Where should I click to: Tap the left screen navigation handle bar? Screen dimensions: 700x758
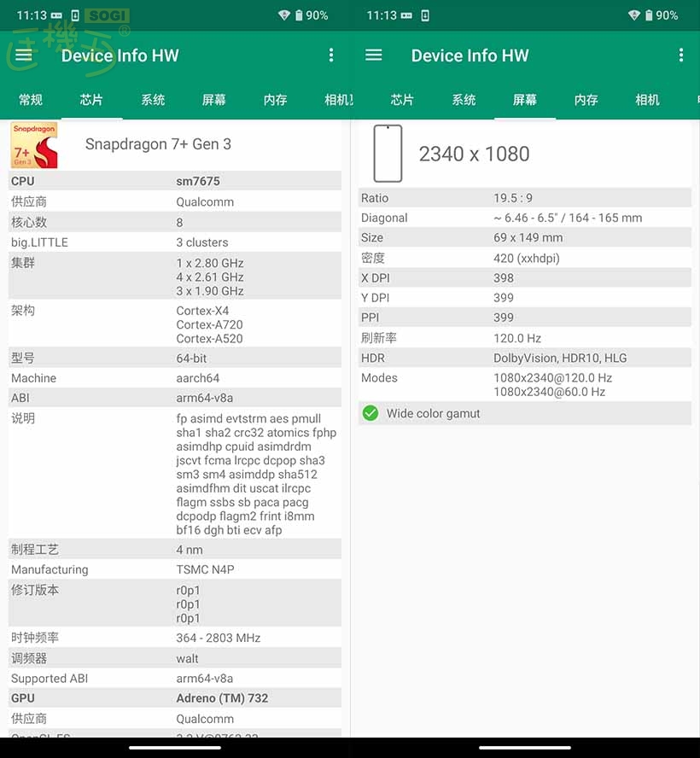click(x=175, y=748)
